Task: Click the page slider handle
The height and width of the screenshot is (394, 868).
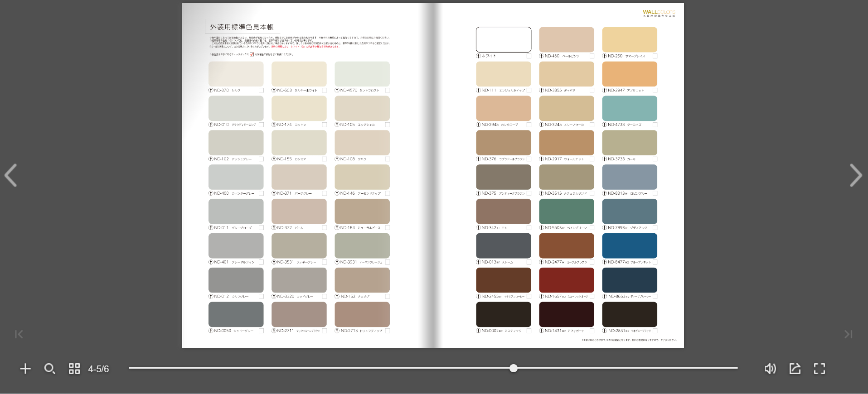Action: [513, 368]
